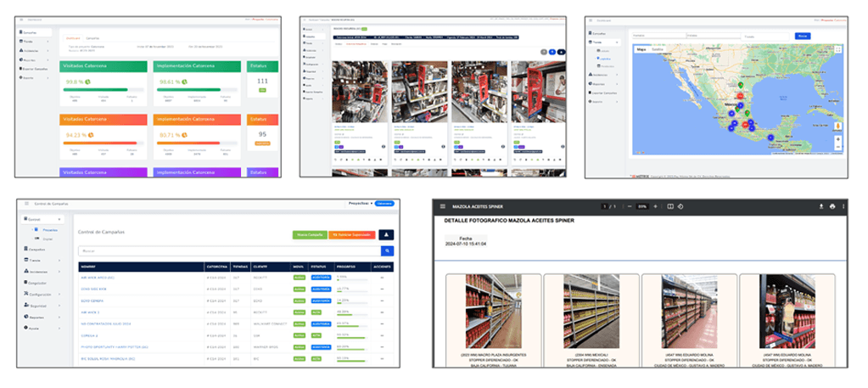This screenshot has height=388, width=868.
Task: Expand Soporte in first Dashboard sidebar
Action: (x=34, y=78)
